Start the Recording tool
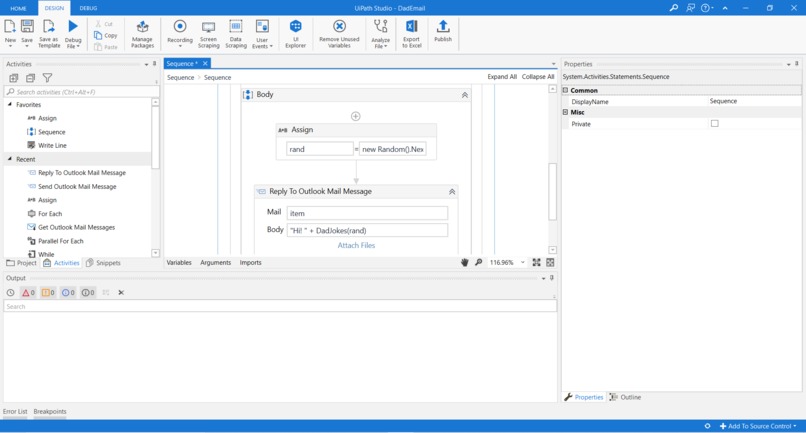The width and height of the screenshot is (806, 433). 180,33
